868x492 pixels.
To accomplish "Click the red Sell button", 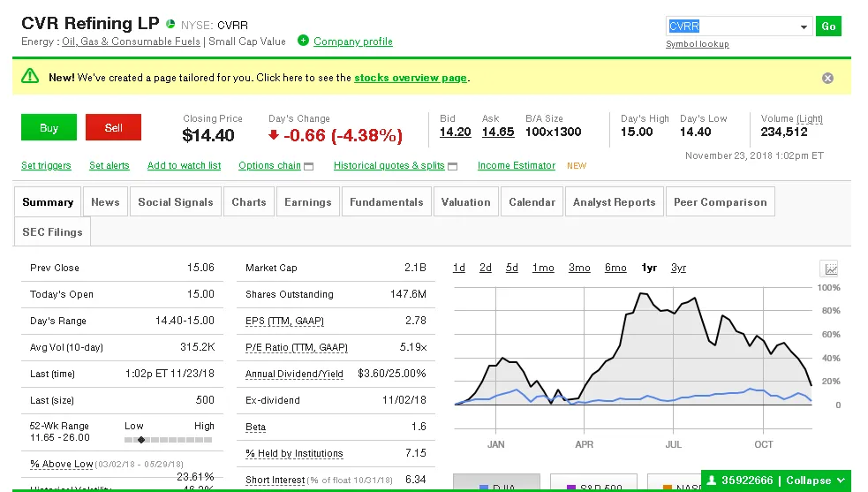I will coord(114,127).
